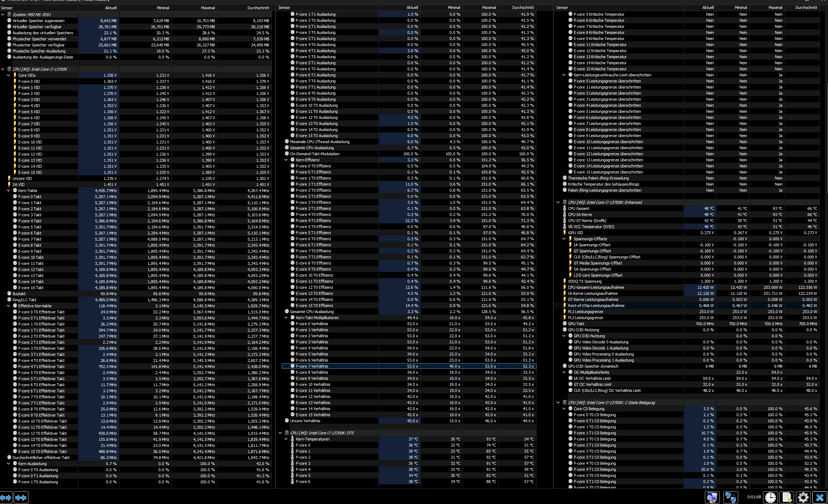Click the shrink columns arrows icon
Viewport: 828px width, 504px height.
pyautogui.click(x=21, y=497)
